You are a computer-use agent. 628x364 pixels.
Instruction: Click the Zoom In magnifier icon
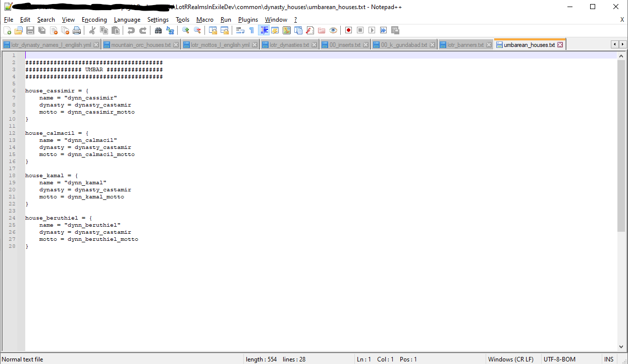click(x=186, y=30)
